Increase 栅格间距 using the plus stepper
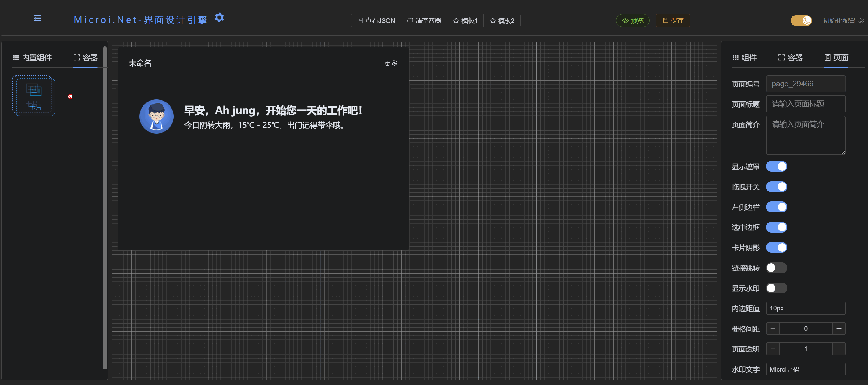 pos(839,328)
